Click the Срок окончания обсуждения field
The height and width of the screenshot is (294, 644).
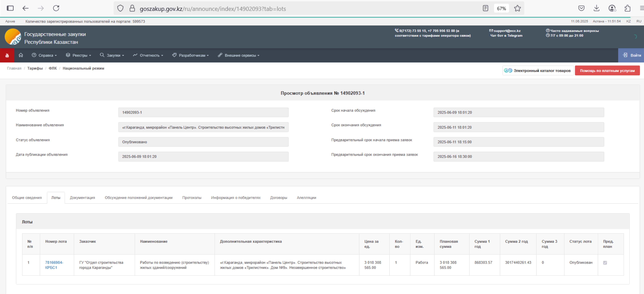519,127
